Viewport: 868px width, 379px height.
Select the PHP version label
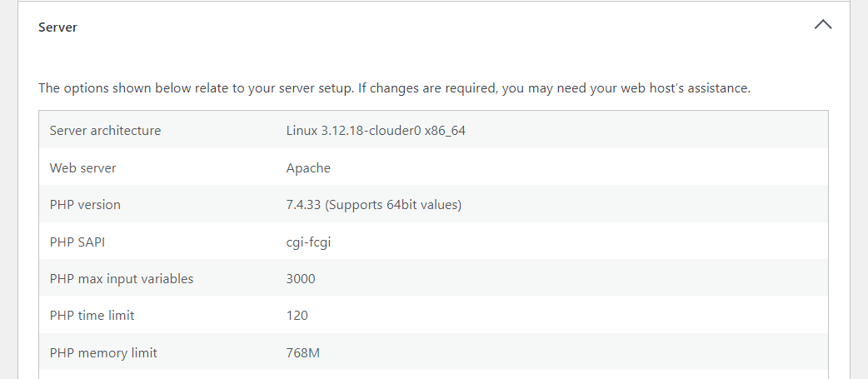pos(85,205)
